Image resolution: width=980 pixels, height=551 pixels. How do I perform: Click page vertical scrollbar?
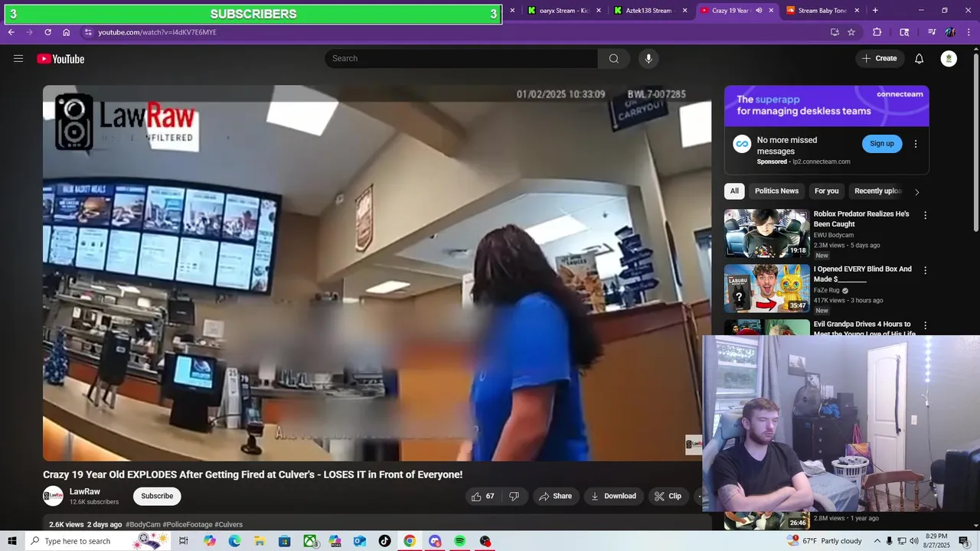click(x=975, y=142)
